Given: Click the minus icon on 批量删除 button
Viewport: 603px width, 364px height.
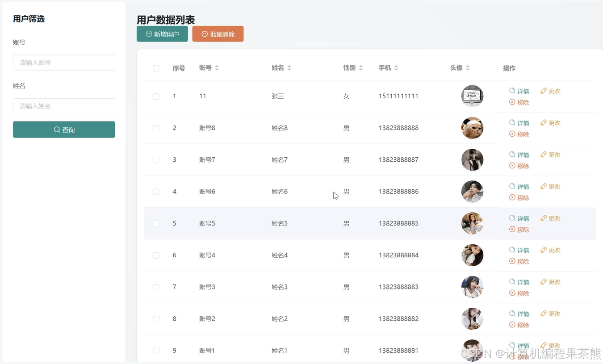Looking at the screenshot, I should tap(204, 33).
